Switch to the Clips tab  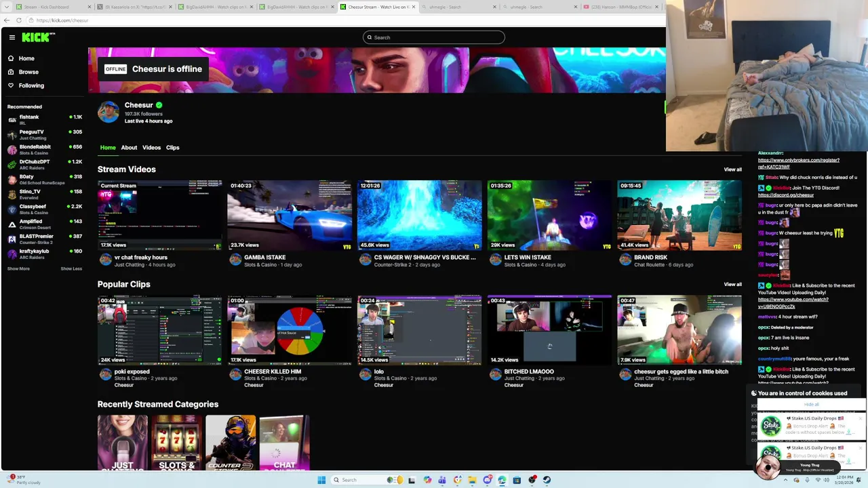tap(173, 147)
